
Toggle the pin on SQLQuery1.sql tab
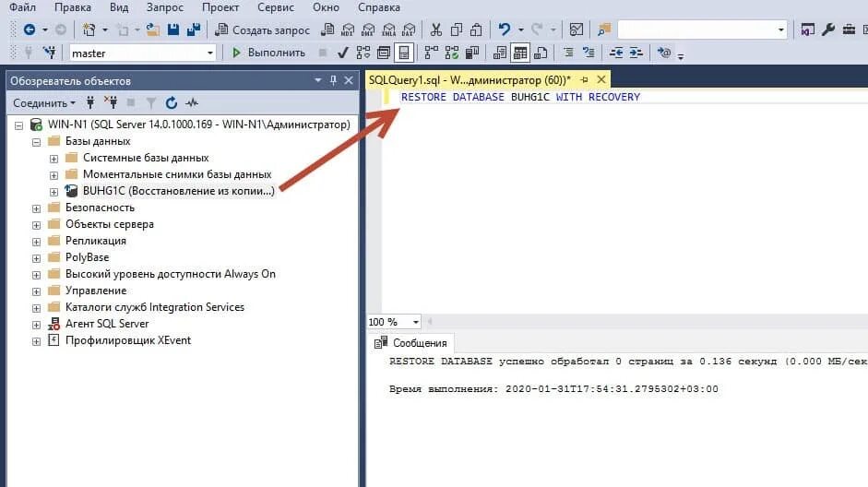(x=584, y=80)
